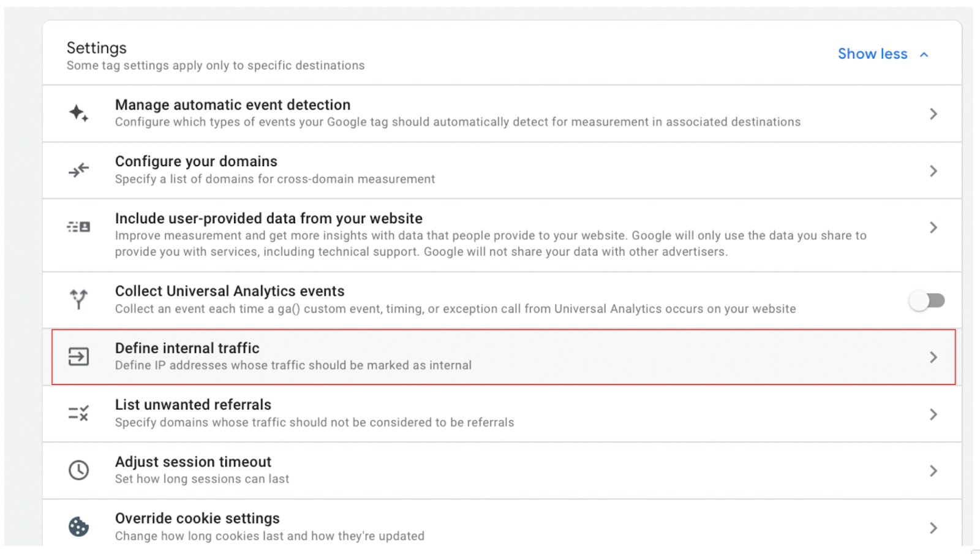980x554 pixels.
Task: Click the internal traffic arrow-box icon
Action: point(78,357)
